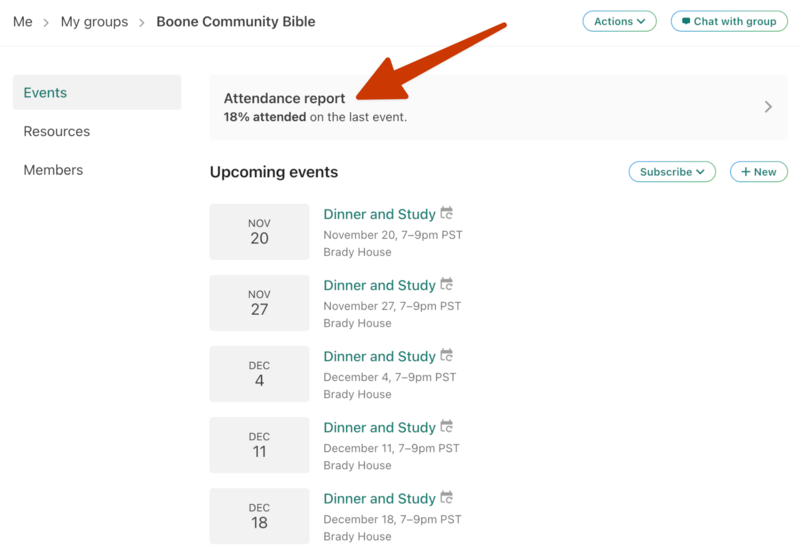The height and width of the screenshot is (554, 800).
Task: Click 'December 4, 7–9pm PST' text
Action: (x=390, y=377)
